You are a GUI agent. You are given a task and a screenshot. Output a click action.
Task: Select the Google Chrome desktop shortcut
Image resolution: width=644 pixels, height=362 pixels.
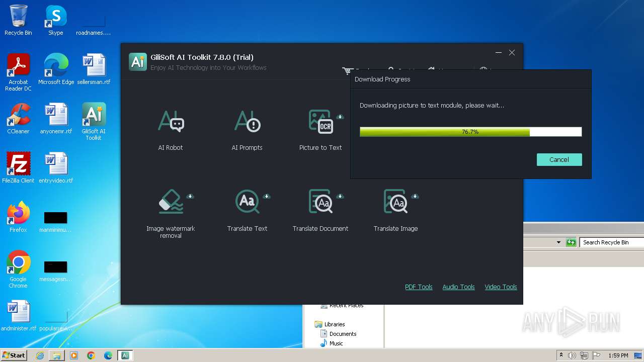pyautogui.click(x=18, y=269)
